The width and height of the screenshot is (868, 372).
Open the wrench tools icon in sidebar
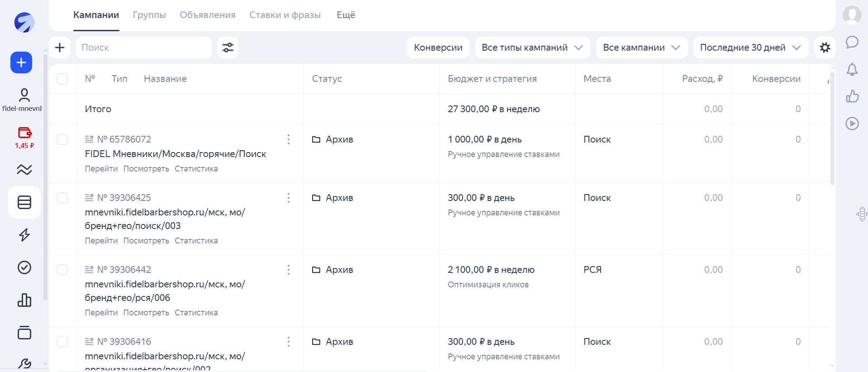click(x=24, y=363)
